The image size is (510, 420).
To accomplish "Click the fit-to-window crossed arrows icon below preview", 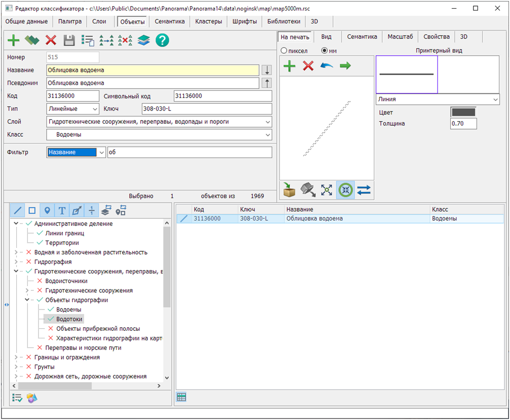I will 326,189.
